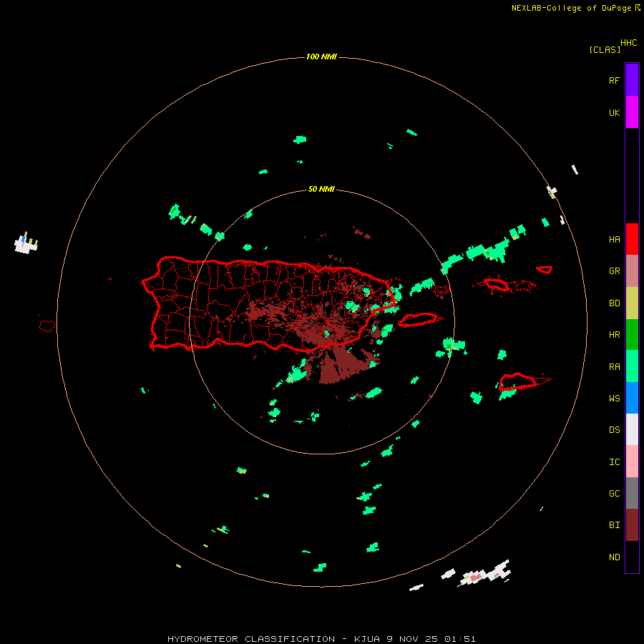Click the 'RA' legend label text
The width and height of the screenshot is (644, 644).
(614, 367)
